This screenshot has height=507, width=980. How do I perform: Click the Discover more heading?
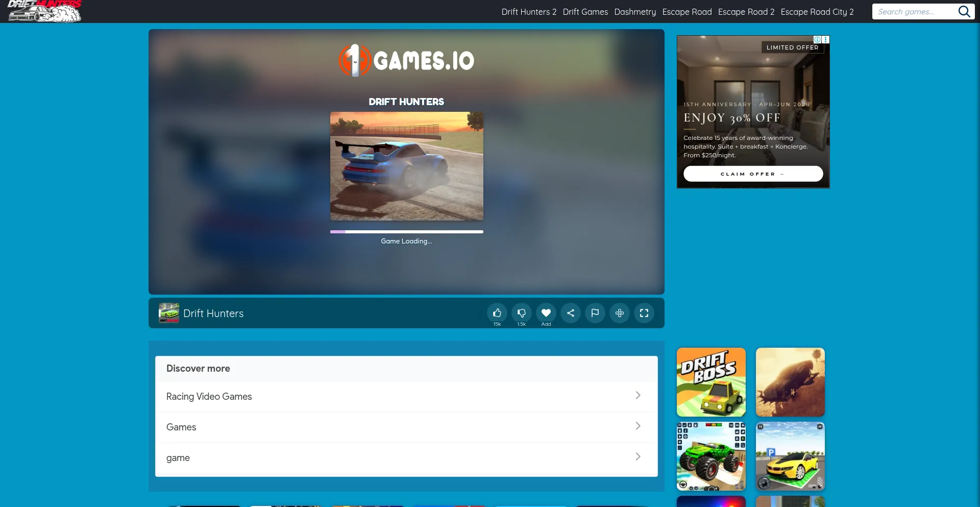(198, 369)
